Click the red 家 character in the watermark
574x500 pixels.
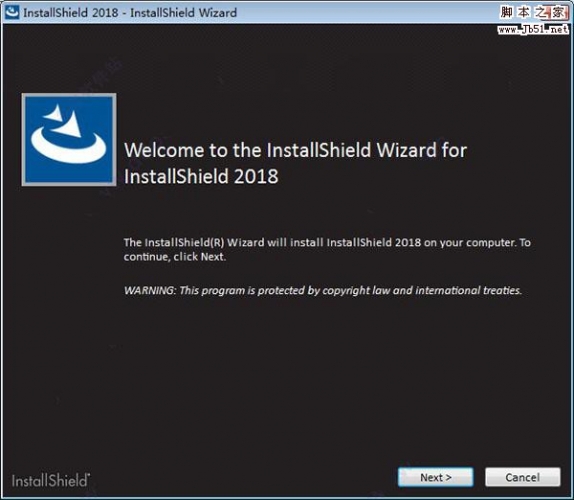point(559,12)
